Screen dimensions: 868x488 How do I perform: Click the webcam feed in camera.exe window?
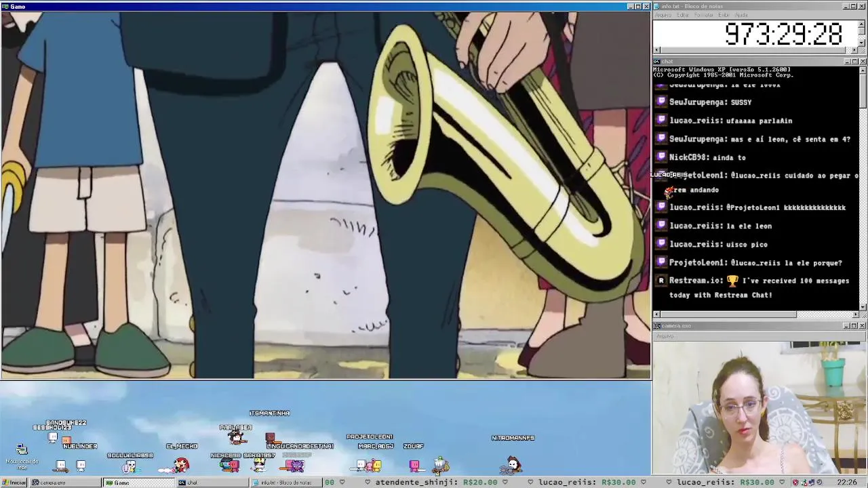760,407
